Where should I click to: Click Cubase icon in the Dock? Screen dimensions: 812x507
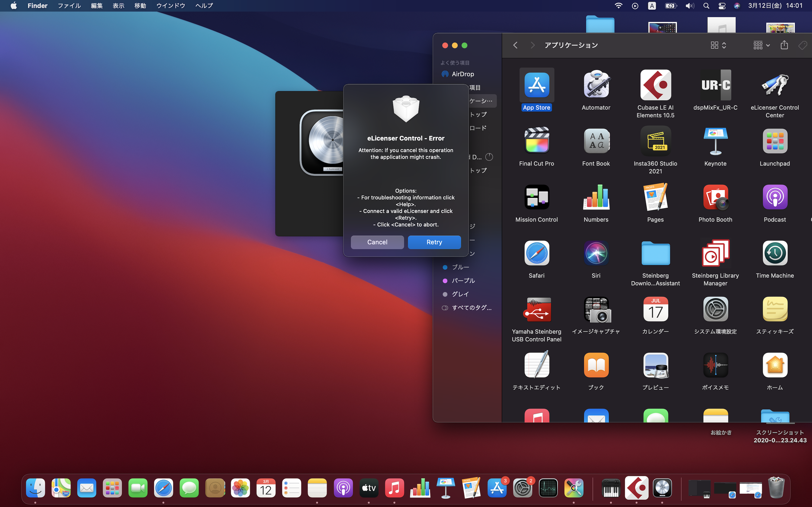point(636,488)
